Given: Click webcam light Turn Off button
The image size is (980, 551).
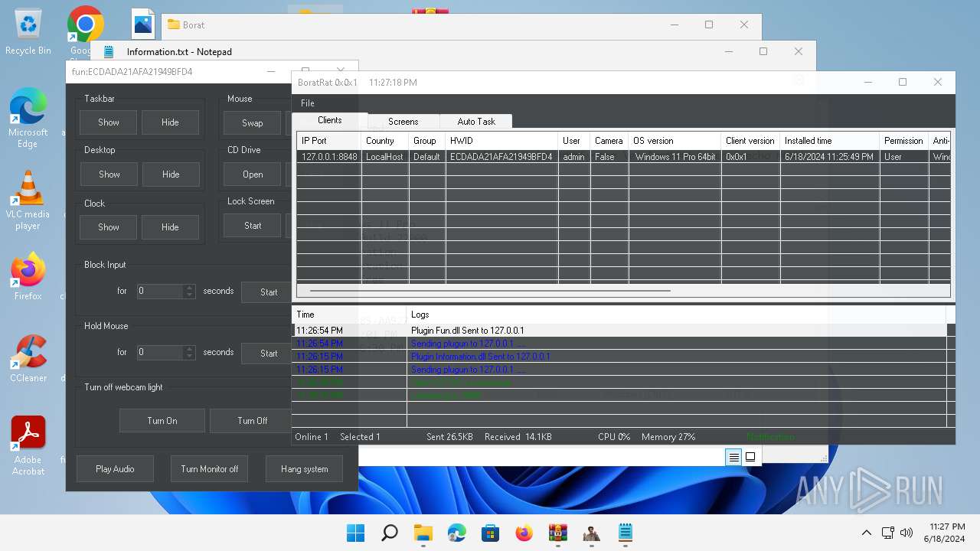Looking at the screenshot, I should point(252,421).
